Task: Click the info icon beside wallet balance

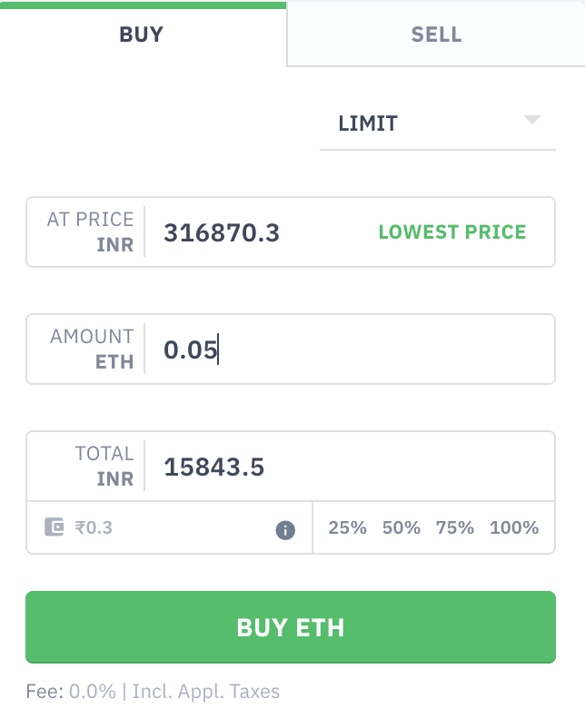Action: pos(285,529)
